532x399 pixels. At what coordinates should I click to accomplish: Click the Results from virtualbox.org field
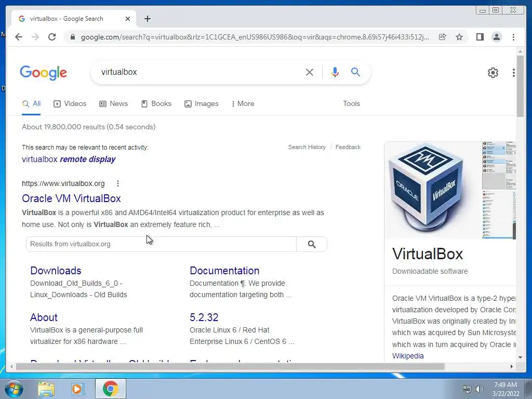(161, 244)
